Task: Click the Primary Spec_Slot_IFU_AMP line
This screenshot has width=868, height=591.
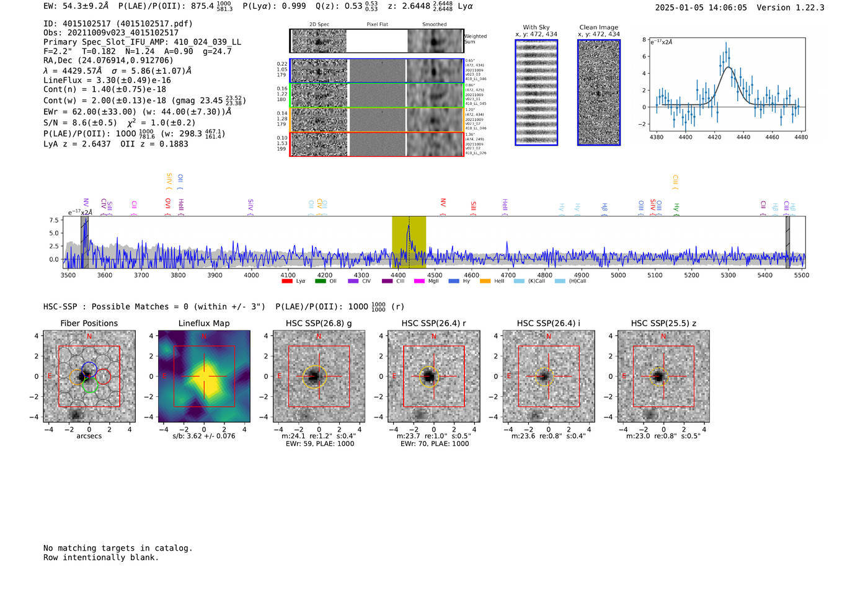Action: pyautogui.click(x=143, y=42)
